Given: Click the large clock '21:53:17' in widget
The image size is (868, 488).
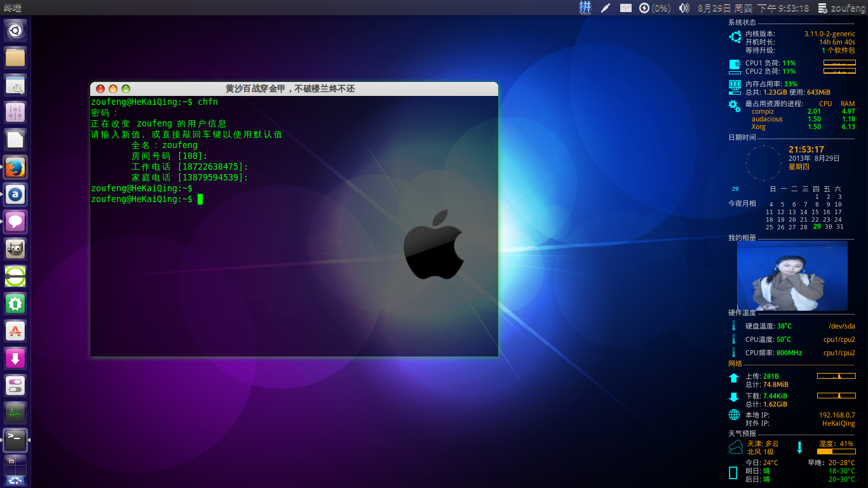Looking at the screenshot, I should pyautogui.click(x=806, y=150).
